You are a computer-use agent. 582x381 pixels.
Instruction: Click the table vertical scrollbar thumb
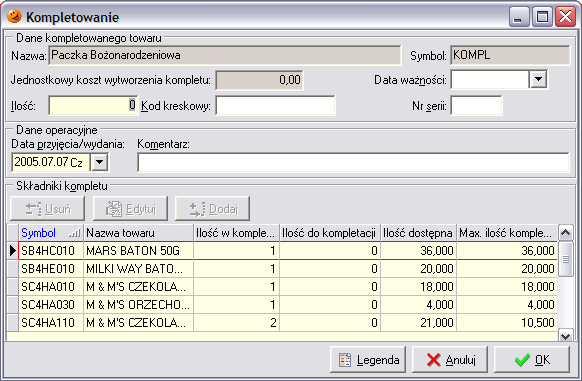click(565, 259)
